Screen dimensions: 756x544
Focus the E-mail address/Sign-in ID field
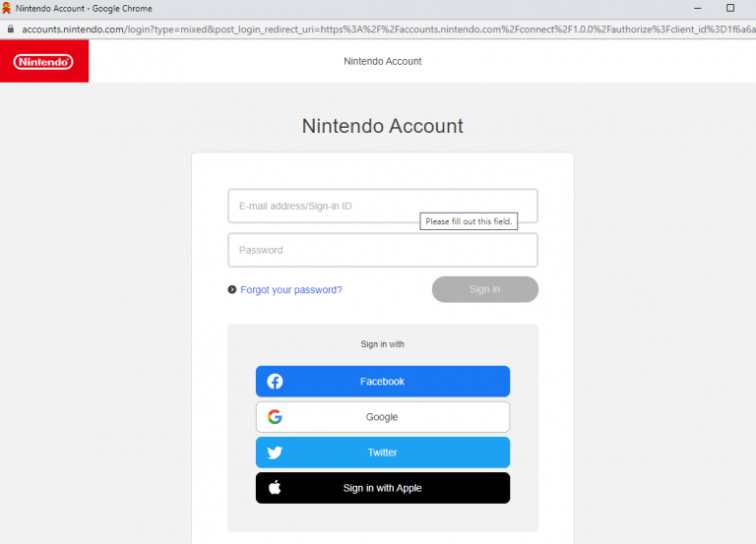[x=383, y=206]
